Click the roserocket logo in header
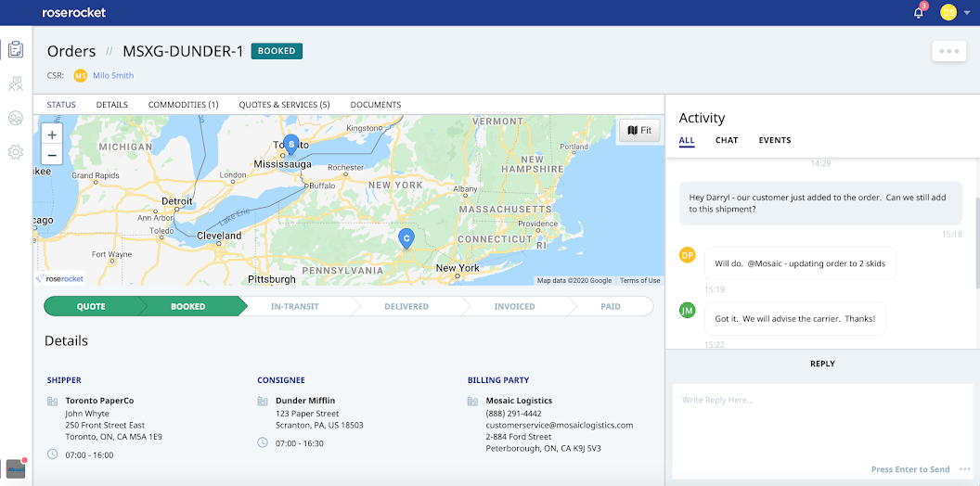980x486 pixels. click(x=73, y=12)
